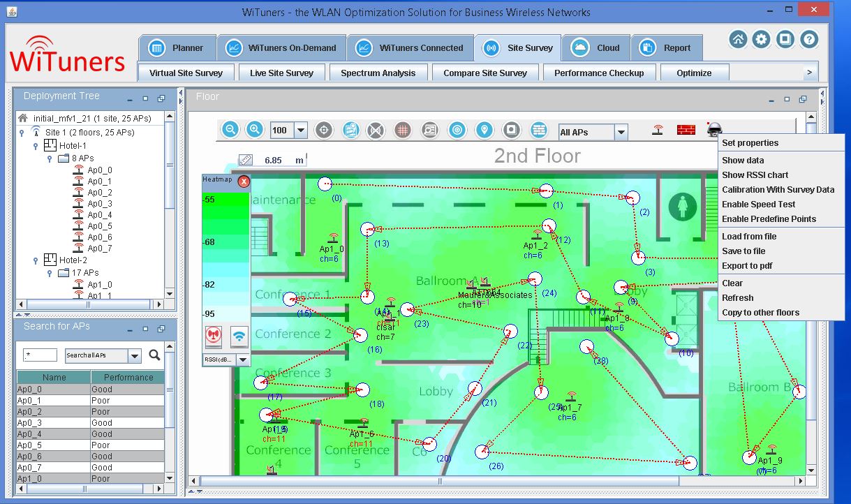Click the Virtual Site Survey button
Screen dimensions: 851x504
click(186, 73)
